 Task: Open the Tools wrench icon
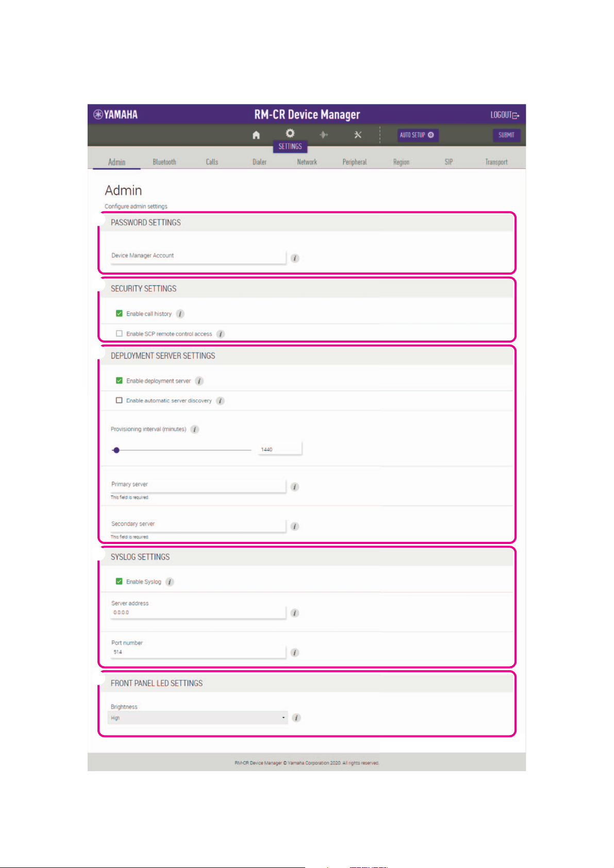(358, 135)
